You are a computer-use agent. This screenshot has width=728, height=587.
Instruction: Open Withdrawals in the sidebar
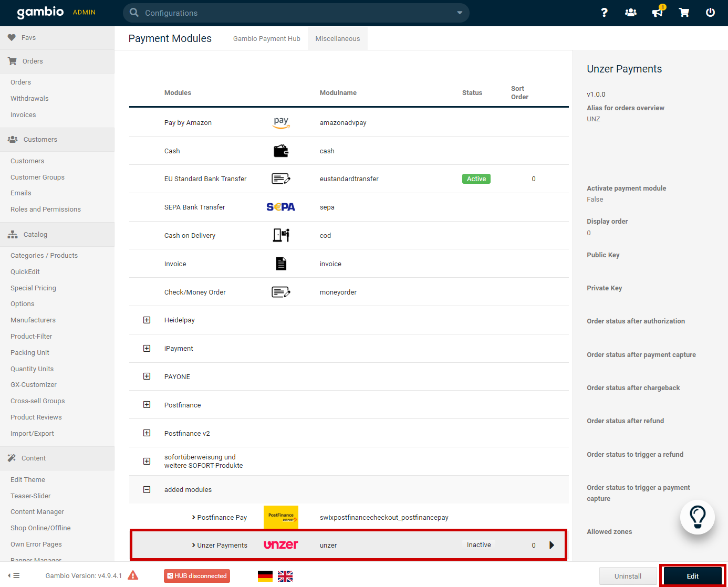pyautogui.click(x=29, y=99)
